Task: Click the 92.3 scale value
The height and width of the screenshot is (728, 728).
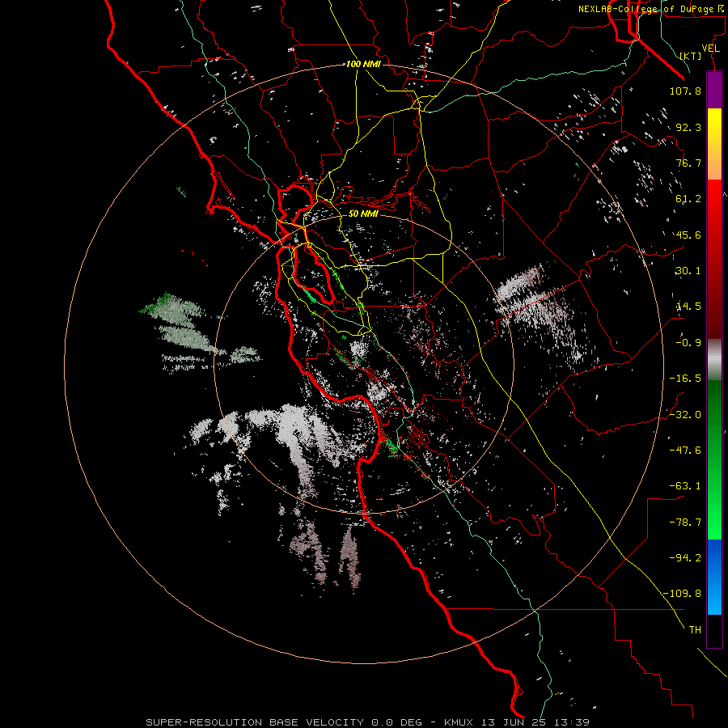Action: tap(688, 127)
